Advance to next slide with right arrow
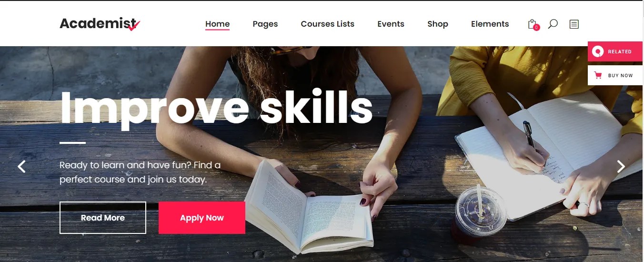The image size is (644, 262). (621, 166)
